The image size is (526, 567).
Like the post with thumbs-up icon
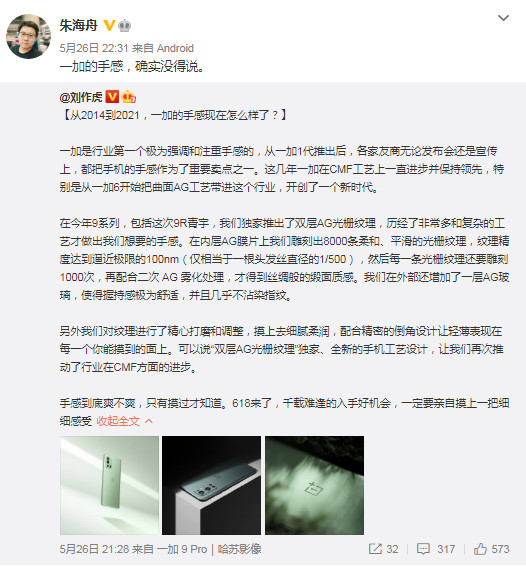point(480,549)
